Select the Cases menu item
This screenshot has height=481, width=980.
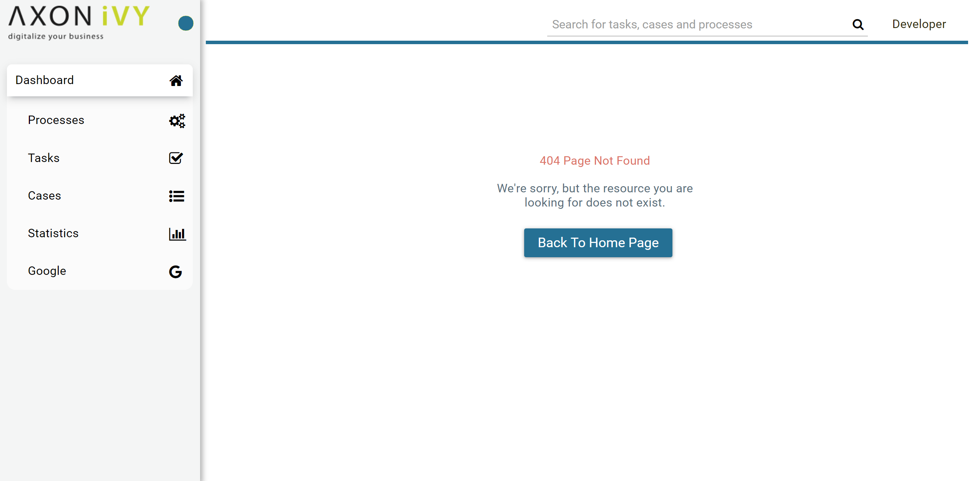(x=100, y=195)
